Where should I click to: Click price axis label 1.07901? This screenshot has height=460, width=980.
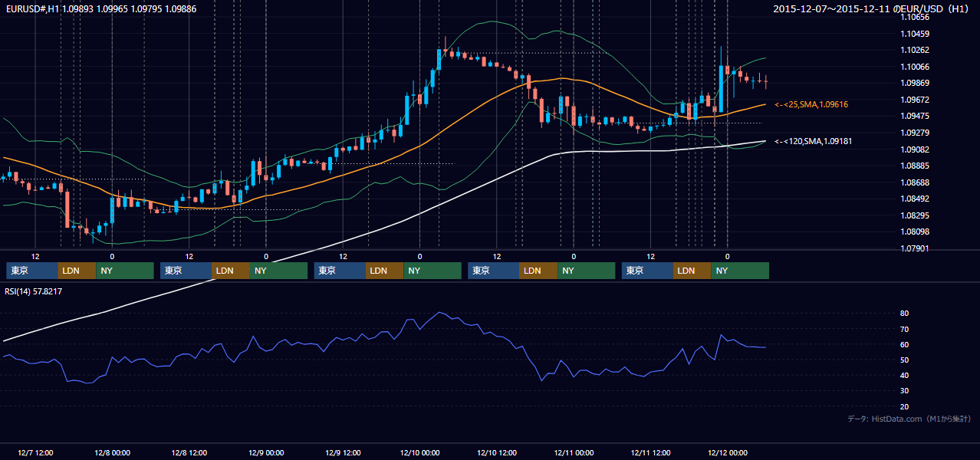tap(915, 248)
